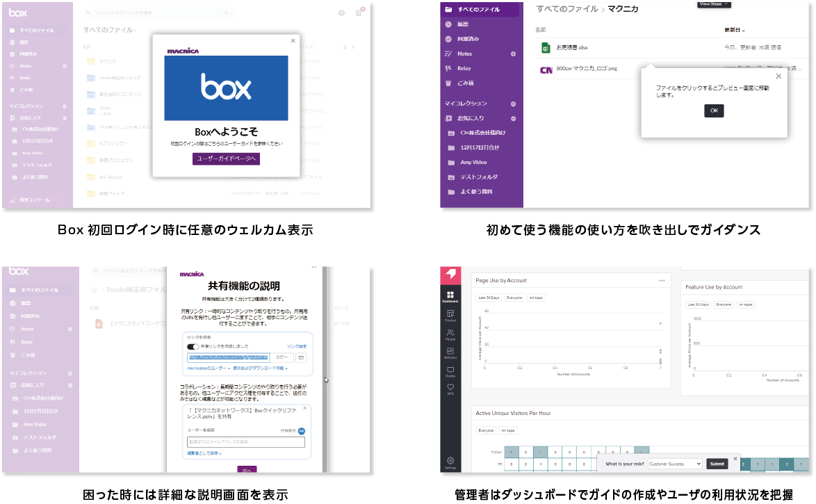Open Settings gear in the Pendo sidebar
The height and width of the screenshot is (504, 816).
[450, 462]
